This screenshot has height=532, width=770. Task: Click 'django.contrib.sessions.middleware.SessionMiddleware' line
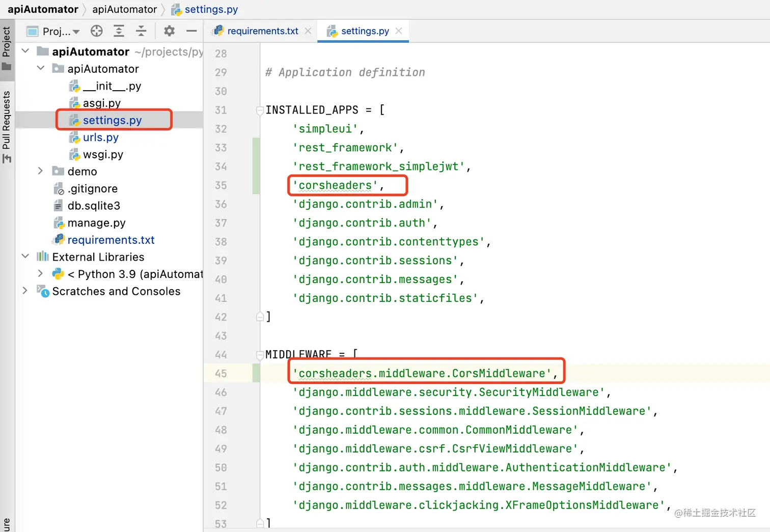tap(472, 411)
